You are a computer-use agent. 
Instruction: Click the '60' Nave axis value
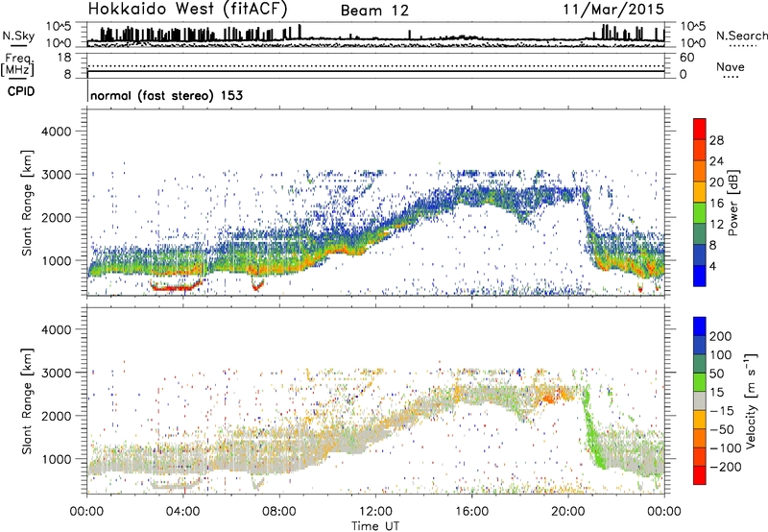click(687, 58)
